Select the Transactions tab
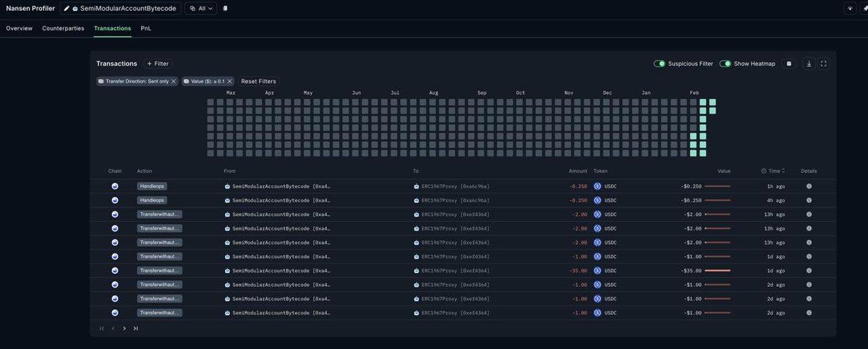Image resolution: width=868 pixels, height=349 pixels. click(112, 28)
